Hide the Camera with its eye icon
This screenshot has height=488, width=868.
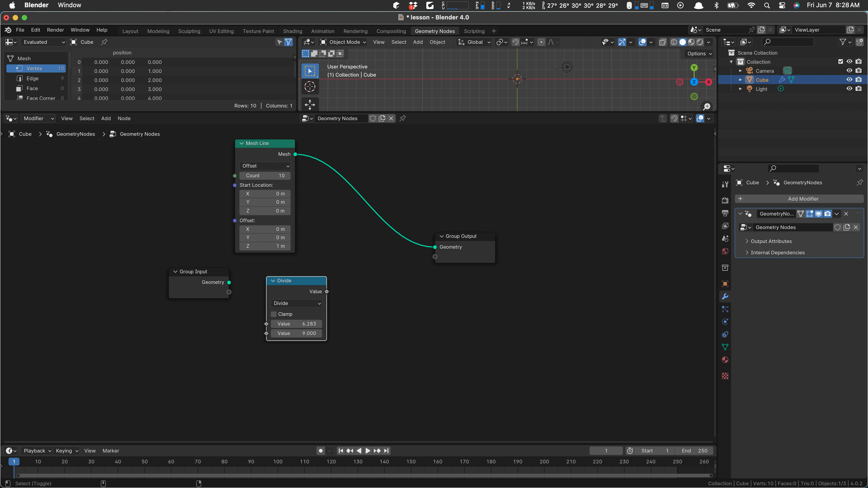coord(849,71)
